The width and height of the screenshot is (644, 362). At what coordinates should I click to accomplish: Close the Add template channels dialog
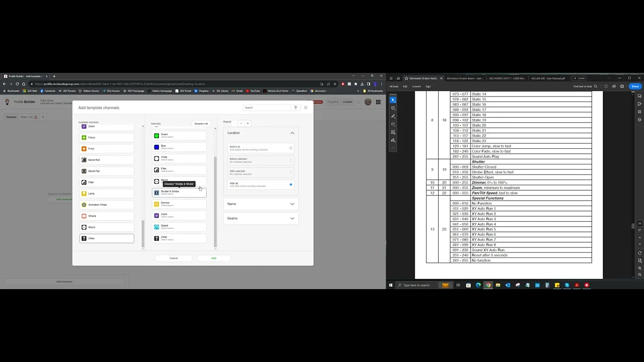(x=305, y=108)
